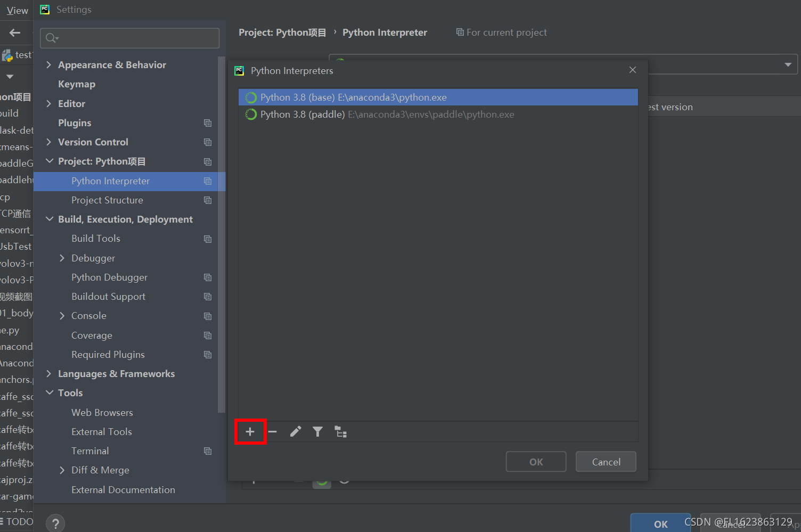Select Python 3.8 (base) interpreter row
Image resolution: width=801 pixels, height=532 pixels.
(438, 97)
